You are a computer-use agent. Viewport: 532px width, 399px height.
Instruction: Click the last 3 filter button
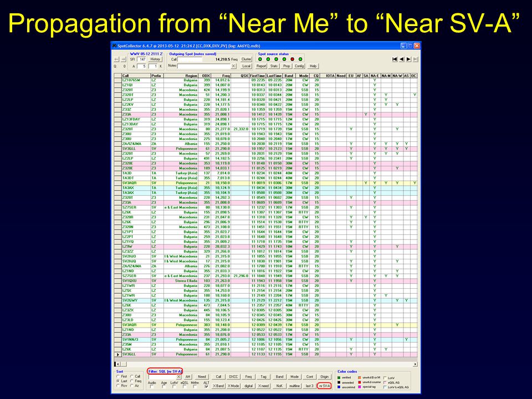click(x=309, y=386)
